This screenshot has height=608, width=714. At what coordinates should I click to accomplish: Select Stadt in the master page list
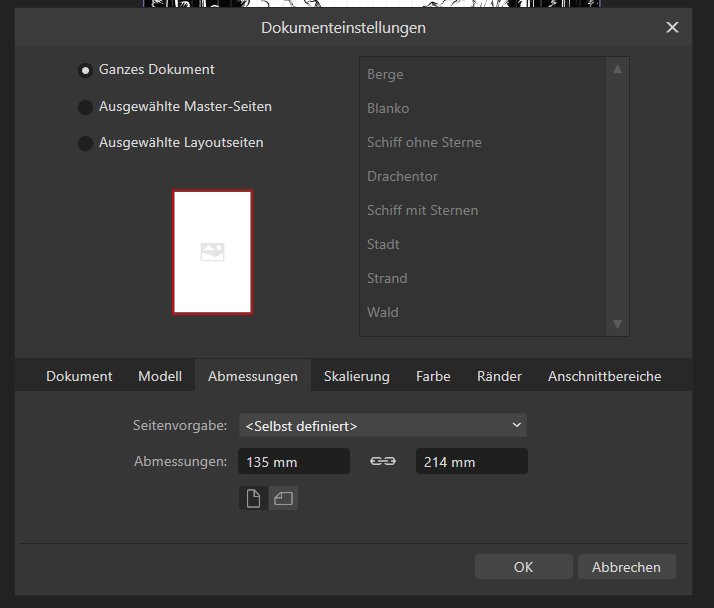[x=483, y=245]
